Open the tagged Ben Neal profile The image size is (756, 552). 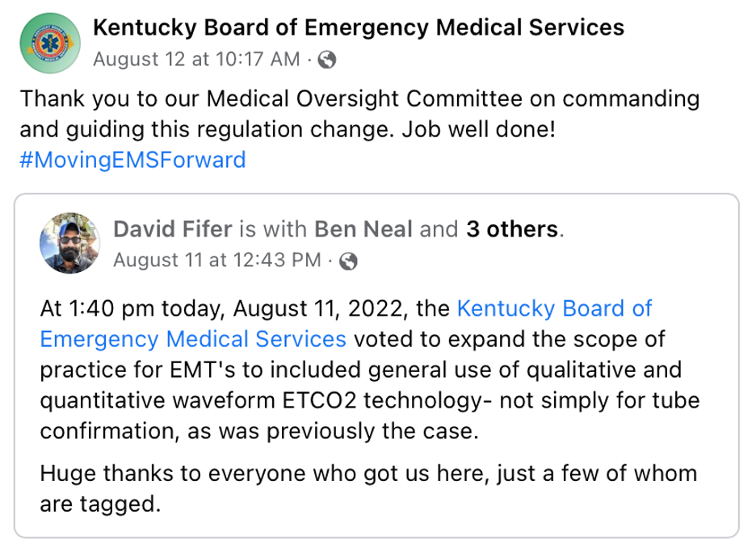point(364,230)
